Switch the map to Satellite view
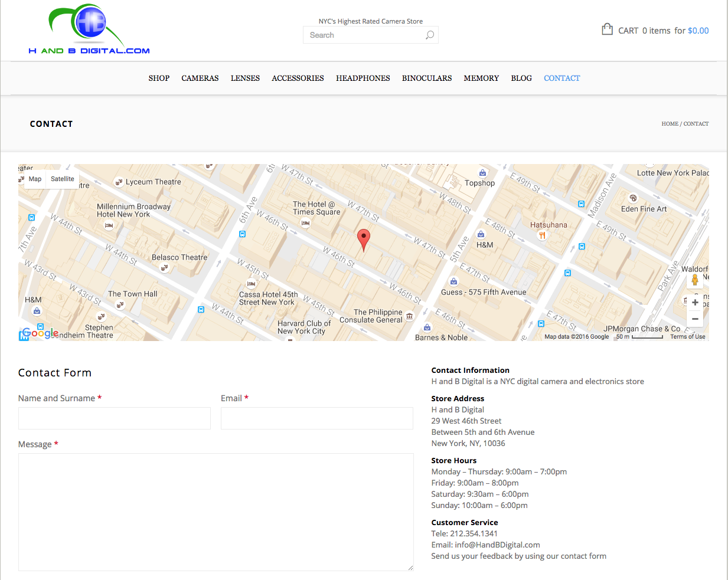This screenshot has width=728, height=580. [63, 179]
